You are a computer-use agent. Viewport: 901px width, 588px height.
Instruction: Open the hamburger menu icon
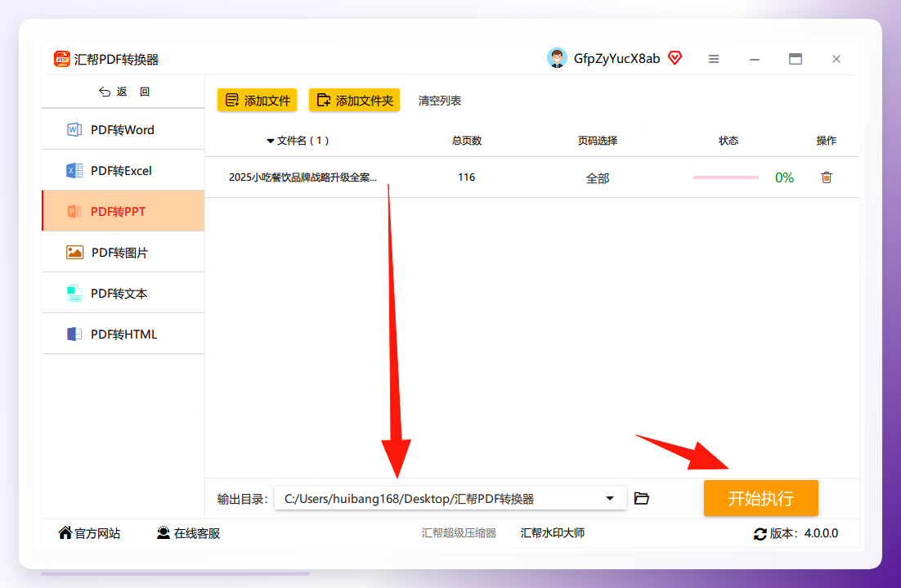(714, 59)
